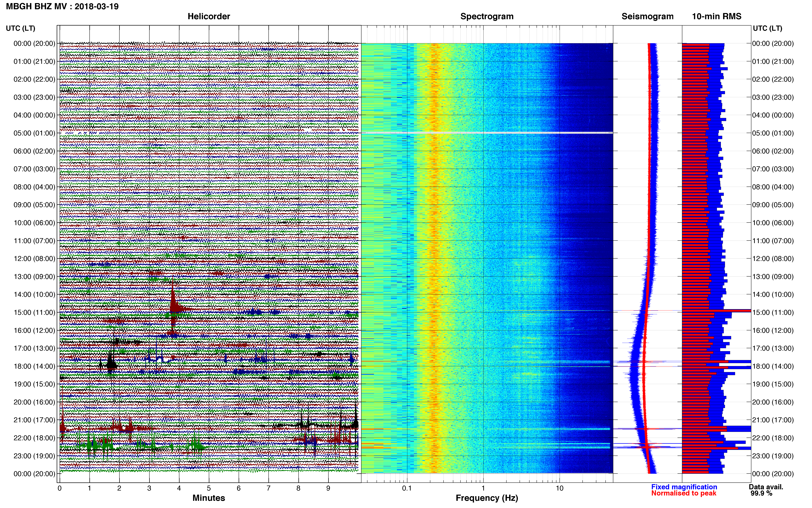Click the '10-min RMS' panel heading
Screen dimensions: 812x508
[x=717, y=16]
